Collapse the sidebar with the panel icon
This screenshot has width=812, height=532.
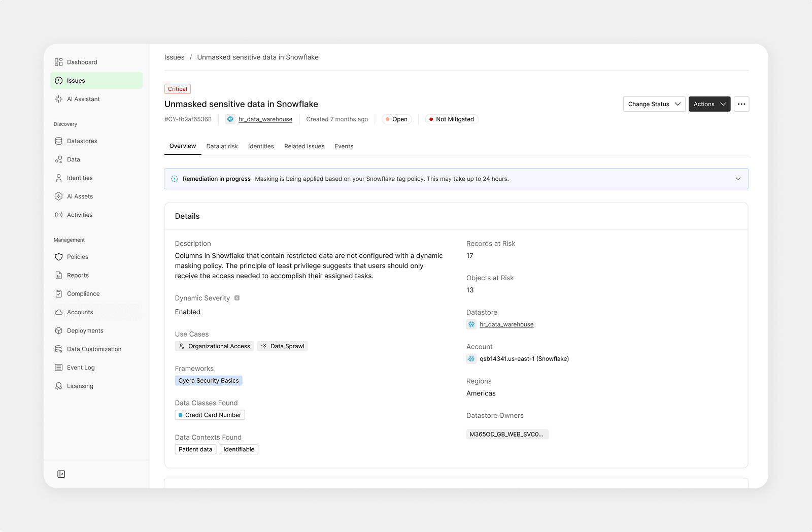coord(61,474)
